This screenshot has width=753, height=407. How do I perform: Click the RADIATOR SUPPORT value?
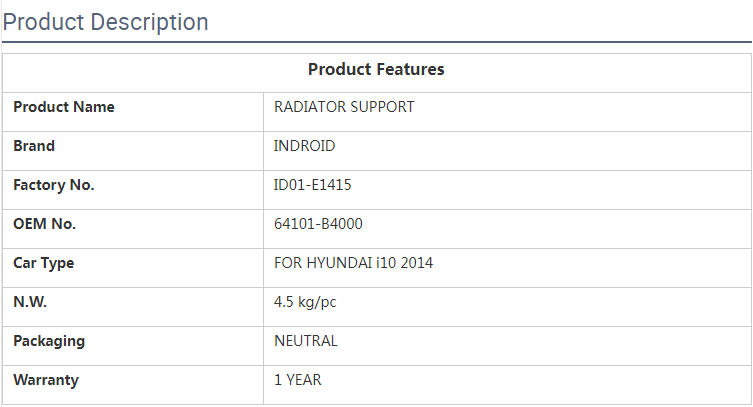[344, 107]
